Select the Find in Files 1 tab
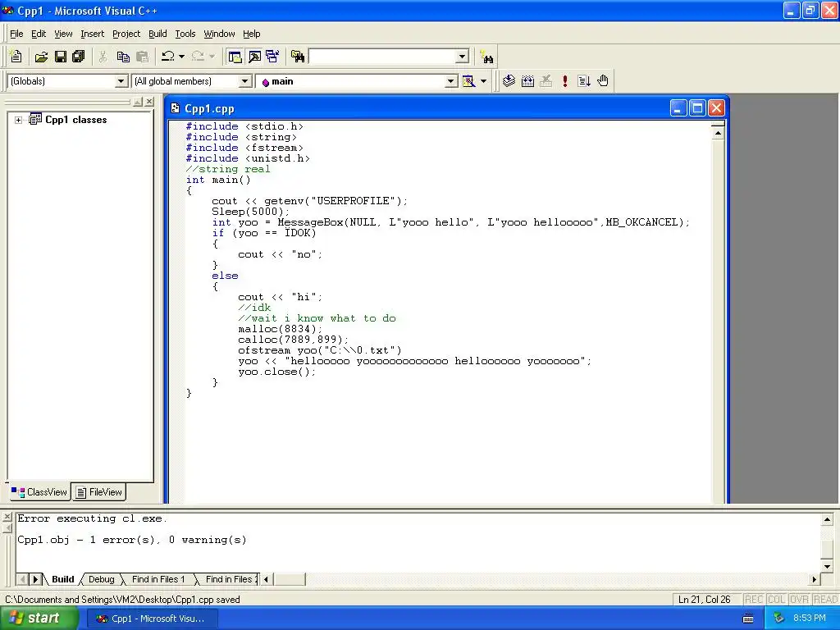 click(158, 579)
